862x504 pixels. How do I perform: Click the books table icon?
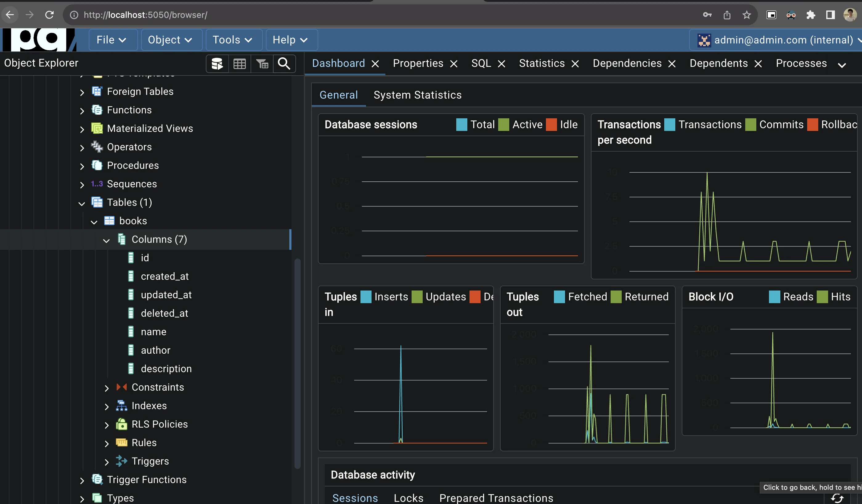coord(109,221)
